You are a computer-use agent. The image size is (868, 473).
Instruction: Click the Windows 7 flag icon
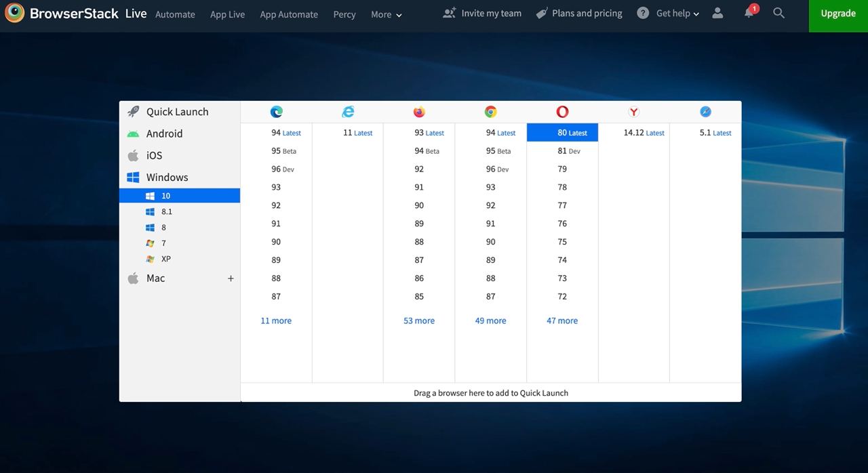tap(150, 243)
